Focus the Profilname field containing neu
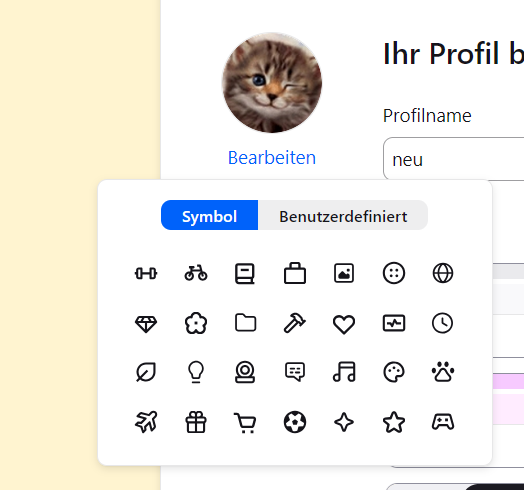The image size is (524, 490). click(453, 159)
